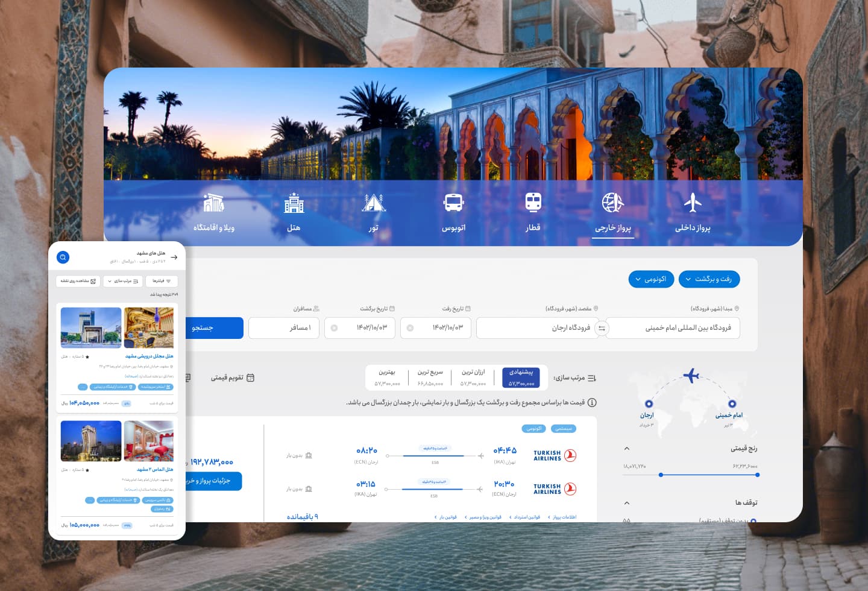Viewport: 868px width, 591px height.
Task: Select the cheapest sort tab
Action: [x=473, y=378]
